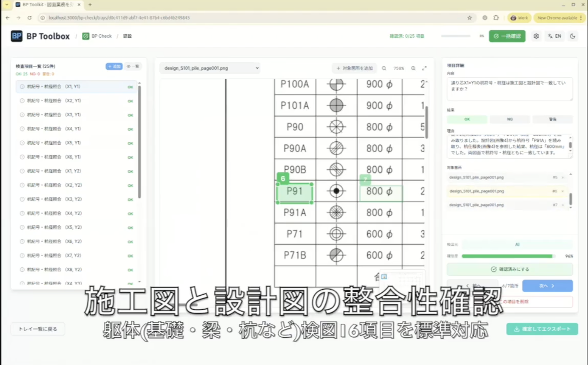588x368 pixels.
Task: Open the Work profile menu in Chrome
Action: tap(519, 18)
